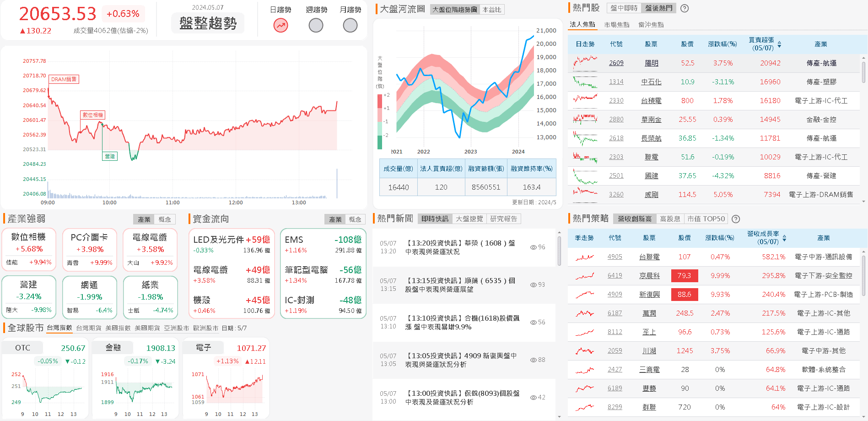
Task: Select the 亞洲股市 global markets tab
Action: (177, 328)
